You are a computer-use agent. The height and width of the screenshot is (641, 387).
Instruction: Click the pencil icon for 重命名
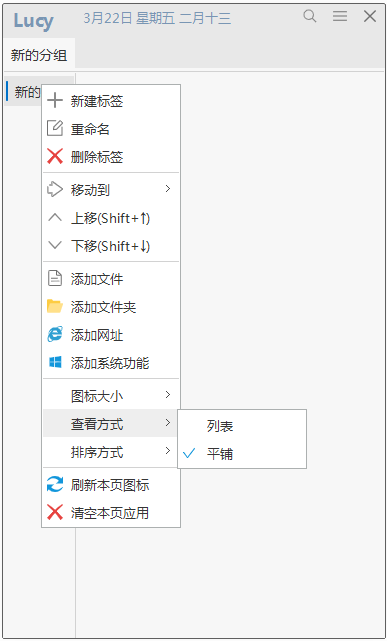pyautogui.click(x=55, y=129)
